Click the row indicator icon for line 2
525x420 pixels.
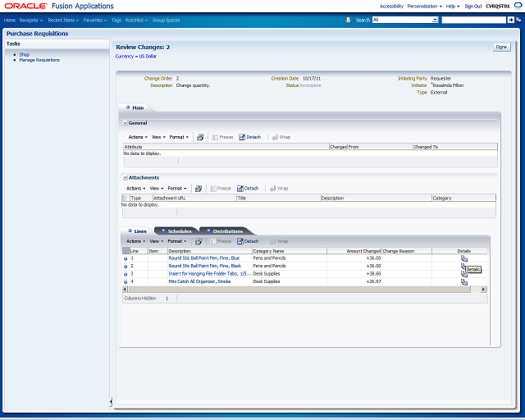126,267
